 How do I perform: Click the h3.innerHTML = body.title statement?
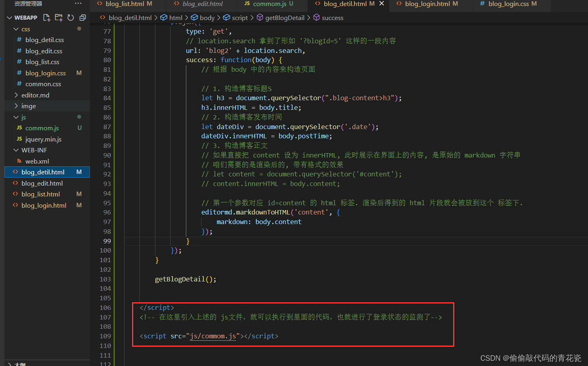251,108
